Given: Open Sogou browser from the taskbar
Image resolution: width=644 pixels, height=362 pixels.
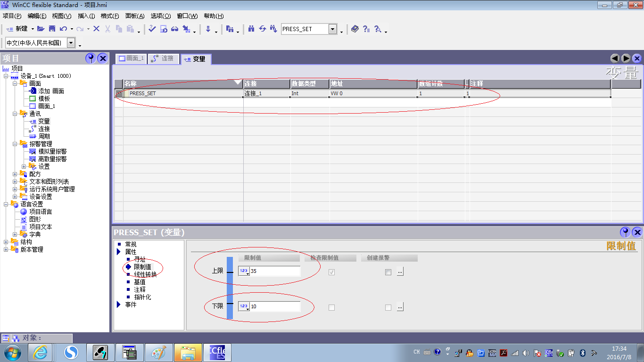Looking at the screenshot, I should coord(71,352).
